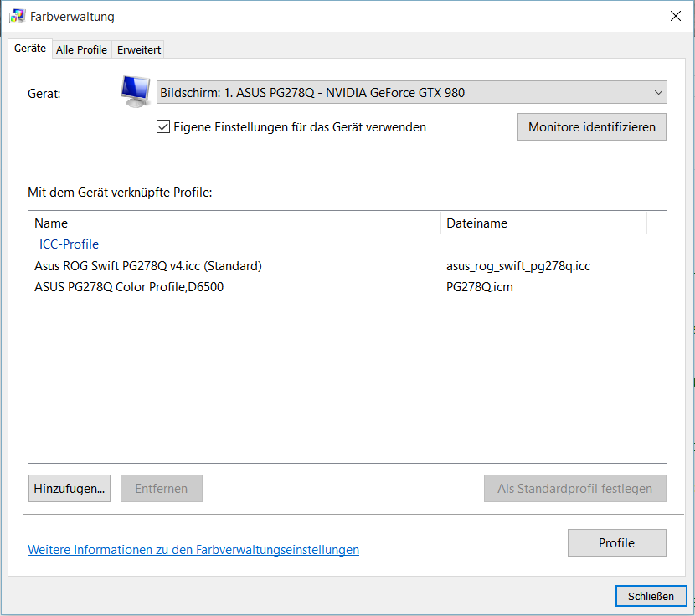
Task: Toggle Eigene Einstellungen für das Gerät verwenden
Action: pos(163,127)
